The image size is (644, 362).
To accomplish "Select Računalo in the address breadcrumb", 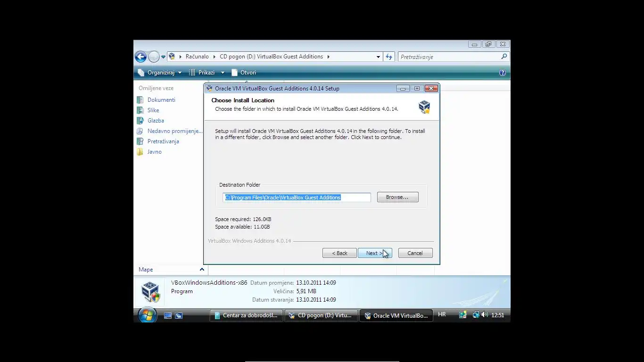I will point(197,57).
